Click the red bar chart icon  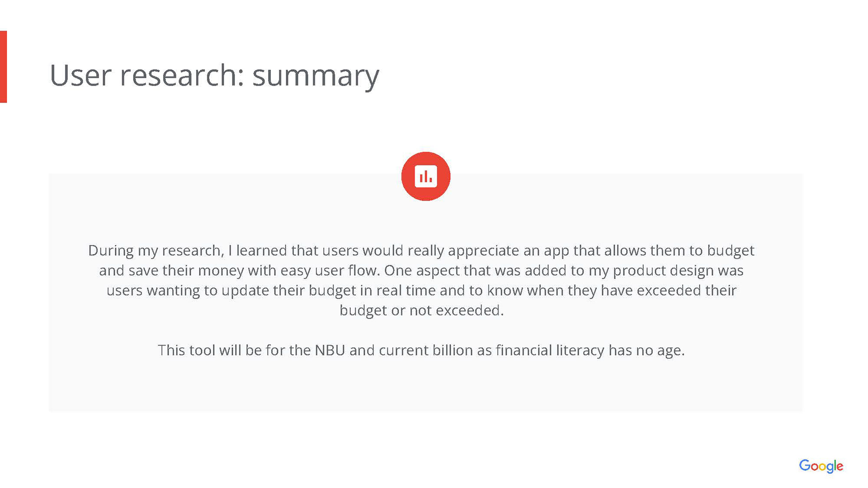pyautogui.click(x=425, y=176)
